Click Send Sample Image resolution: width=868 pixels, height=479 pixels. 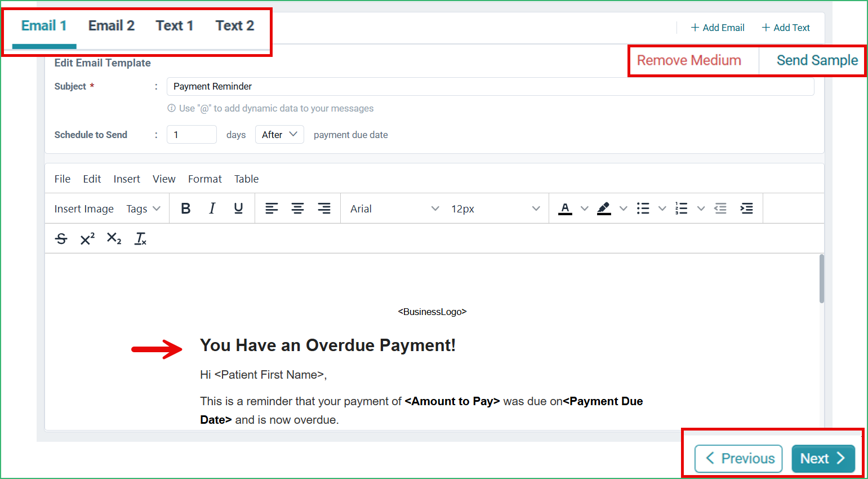pyautogui.click(x=817, y=60)
